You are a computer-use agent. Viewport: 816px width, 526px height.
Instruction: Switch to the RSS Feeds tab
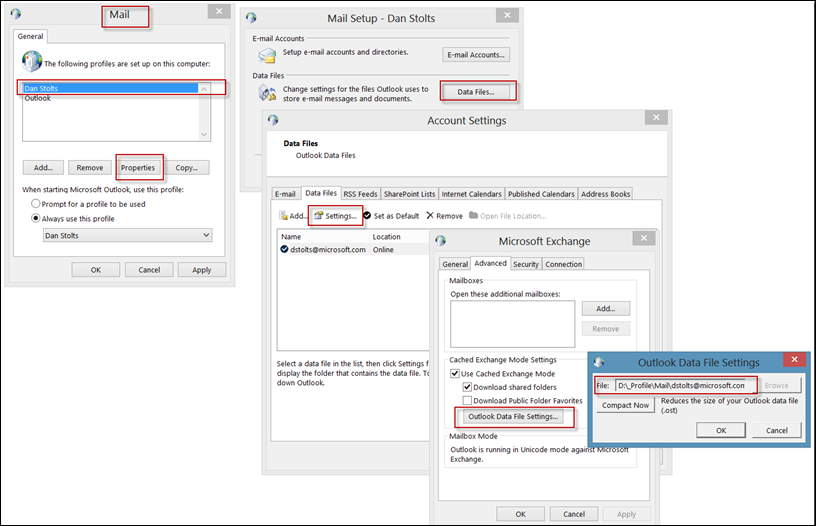[x=360, y=193]
